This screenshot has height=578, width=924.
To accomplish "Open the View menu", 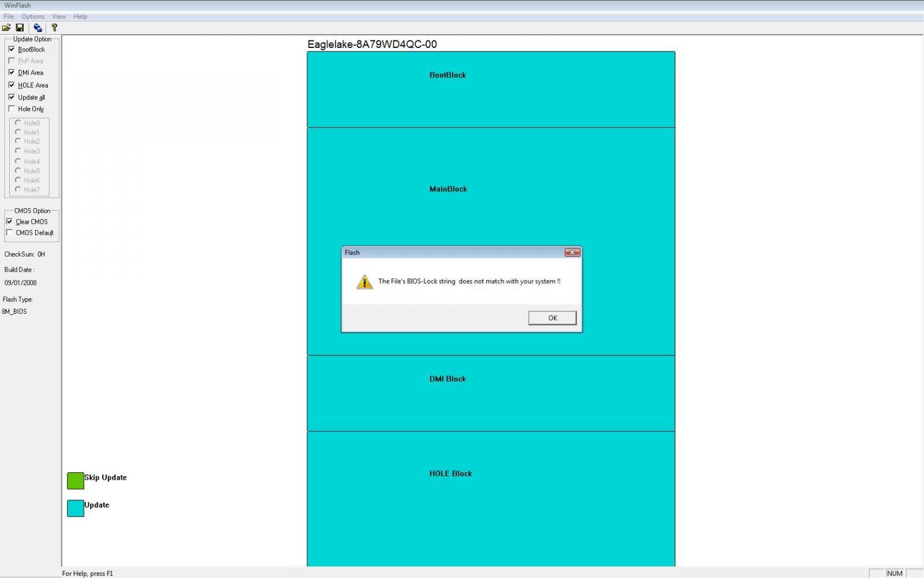I will (x=59, y=16).
